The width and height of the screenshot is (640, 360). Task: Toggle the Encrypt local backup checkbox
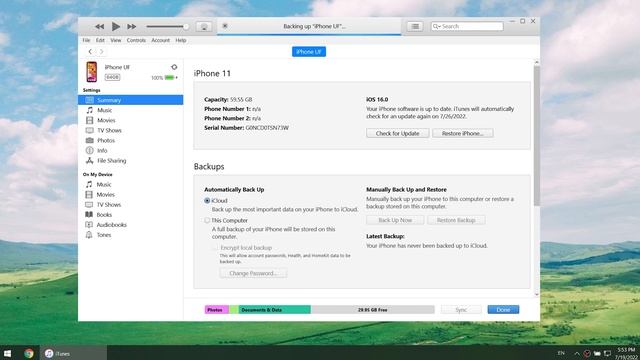pyautogui.click(x=216, y=248)
